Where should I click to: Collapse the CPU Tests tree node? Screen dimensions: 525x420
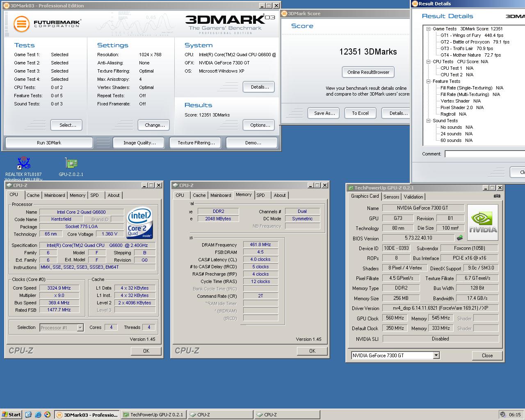428,62
